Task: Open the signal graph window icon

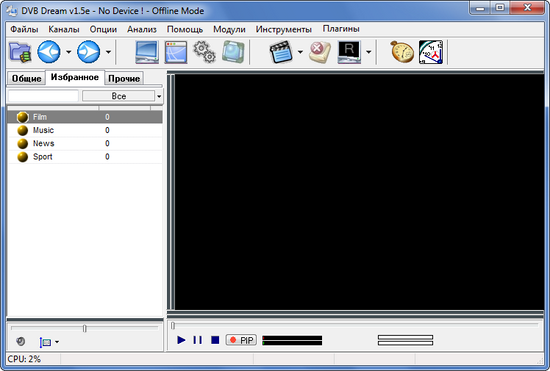Action: 176,52
